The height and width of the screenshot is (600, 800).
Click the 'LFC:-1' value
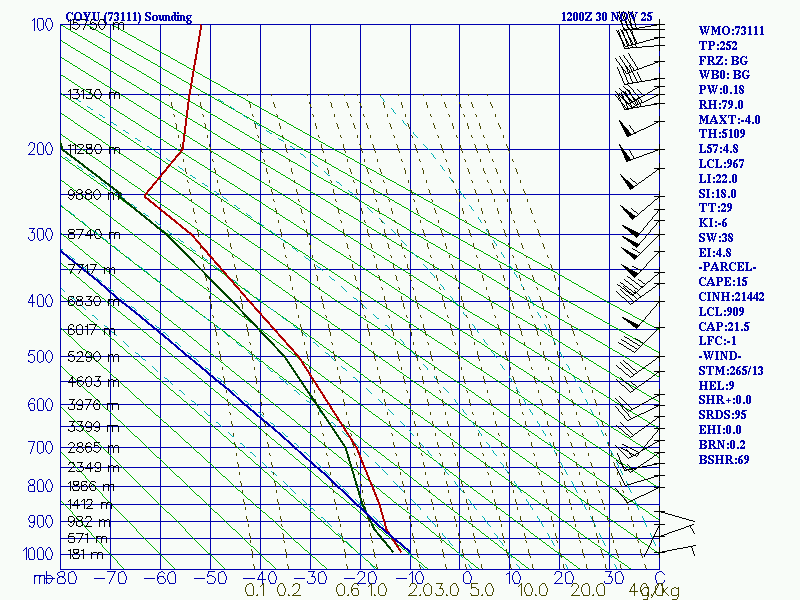point(717,341)
